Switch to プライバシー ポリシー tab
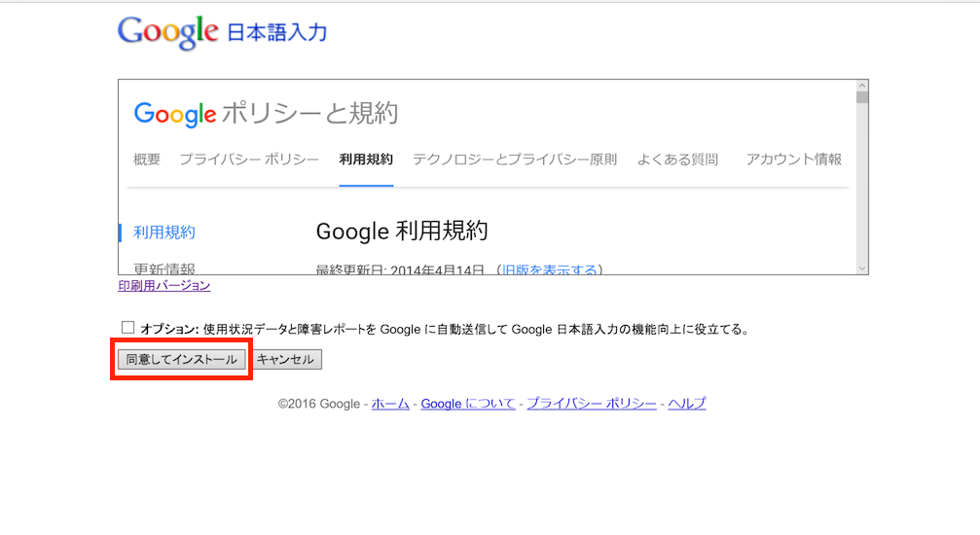980x535 pixels. 249,160
